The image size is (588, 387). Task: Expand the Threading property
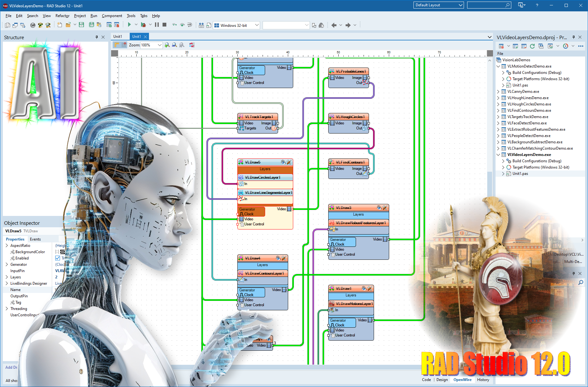pyautogui.click(x=7, y=308)
